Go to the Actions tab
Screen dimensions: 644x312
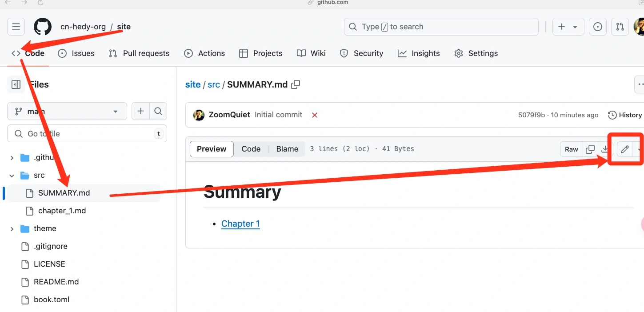tap(204, 53)
